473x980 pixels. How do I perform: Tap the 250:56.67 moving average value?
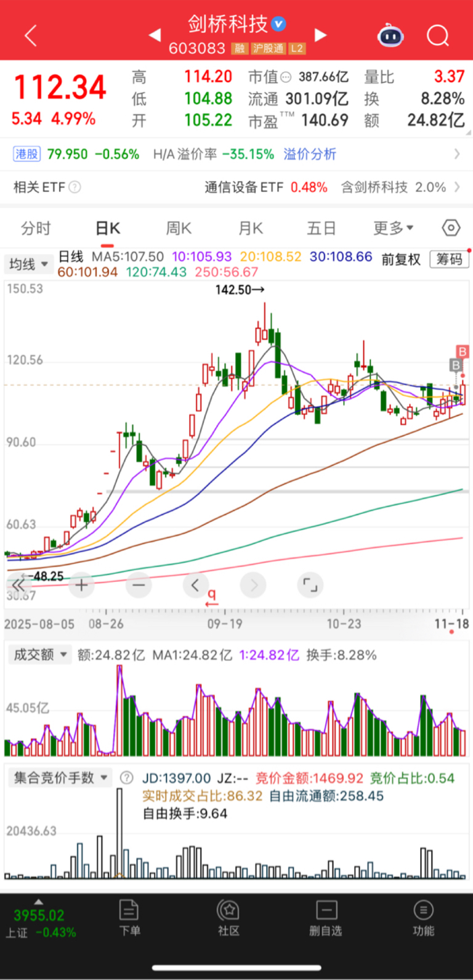coord(227,272)
